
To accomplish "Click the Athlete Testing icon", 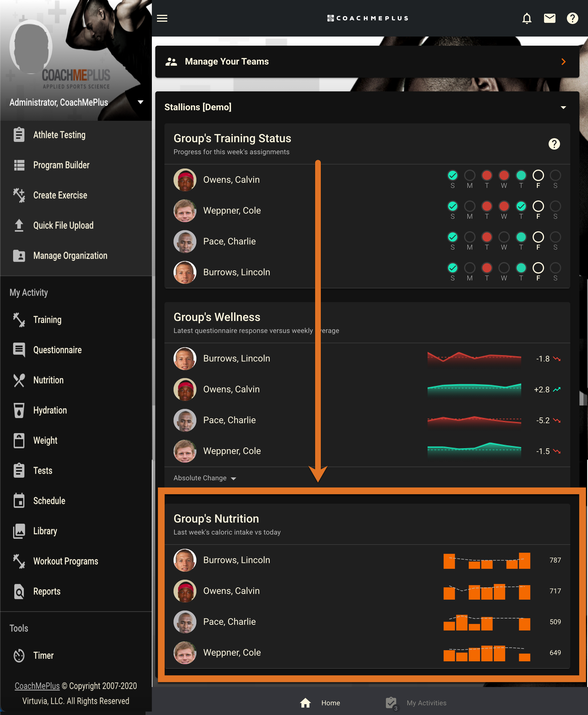I will coord(19,134).
